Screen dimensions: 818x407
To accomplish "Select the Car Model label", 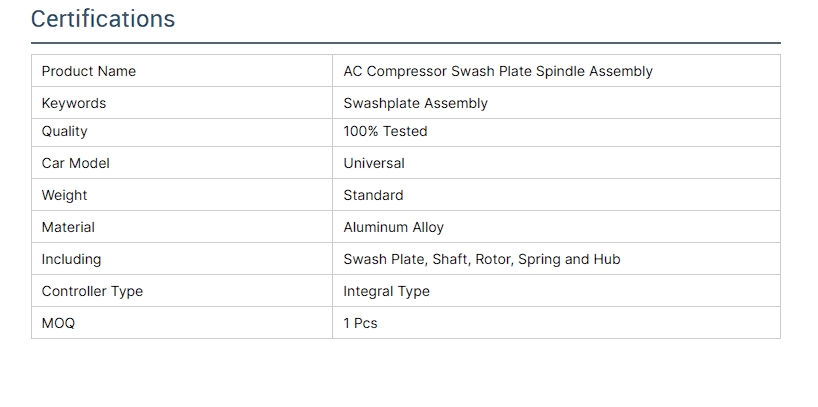I will (76, 163).
